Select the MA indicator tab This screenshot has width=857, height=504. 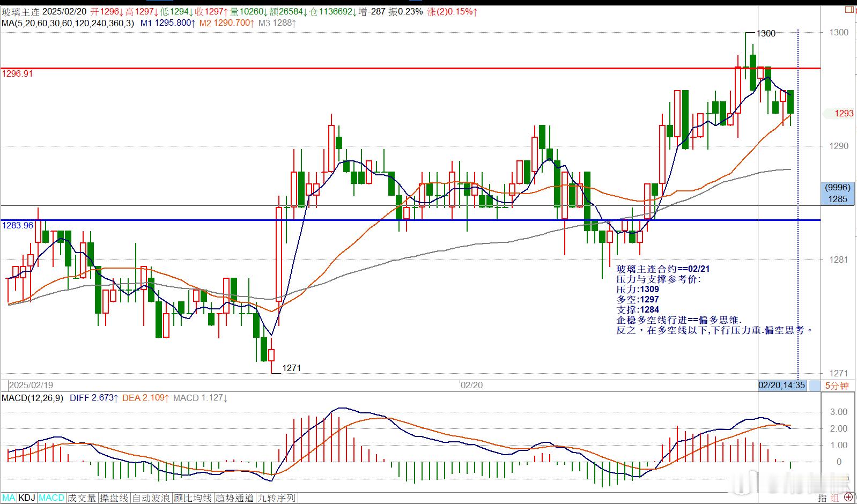pos(9,498)
